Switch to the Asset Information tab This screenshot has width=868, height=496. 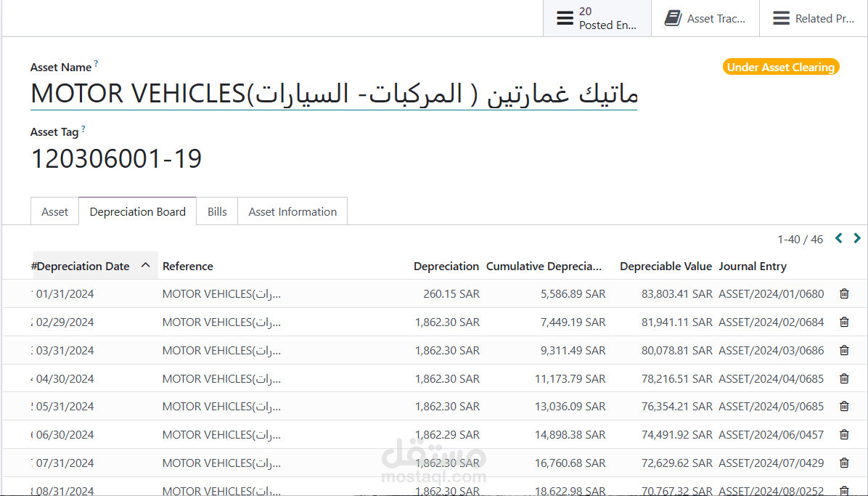point(292,212)
